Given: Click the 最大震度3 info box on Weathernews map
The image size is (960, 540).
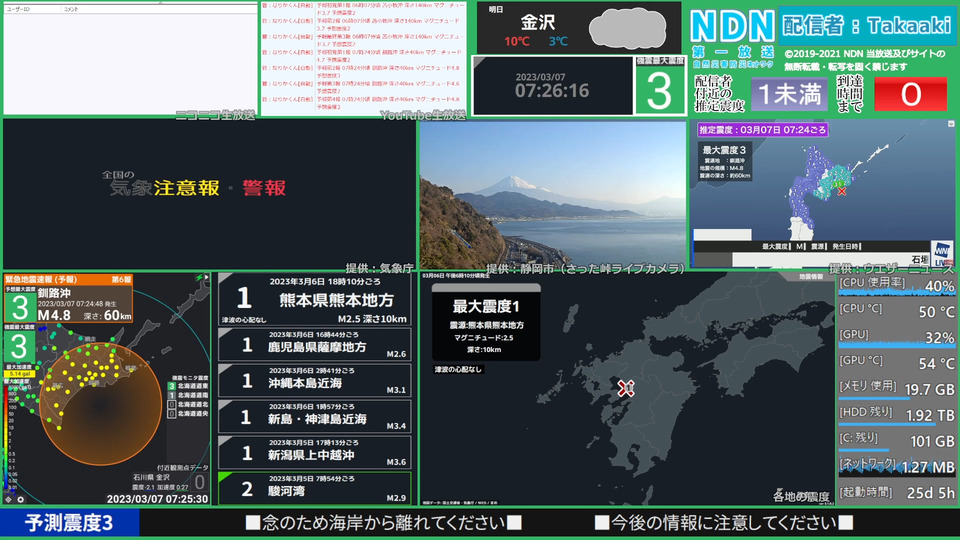Looking at the screenshot, I should (724, 162).
